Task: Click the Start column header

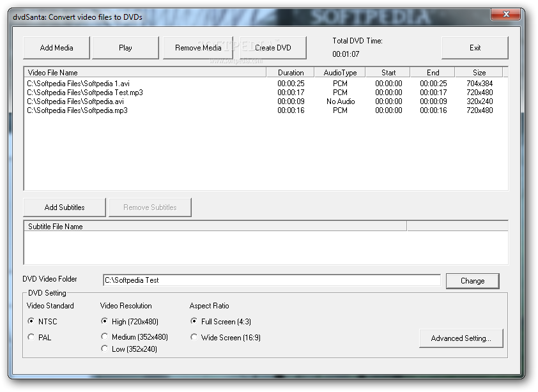Action: [x=388, y=72]
